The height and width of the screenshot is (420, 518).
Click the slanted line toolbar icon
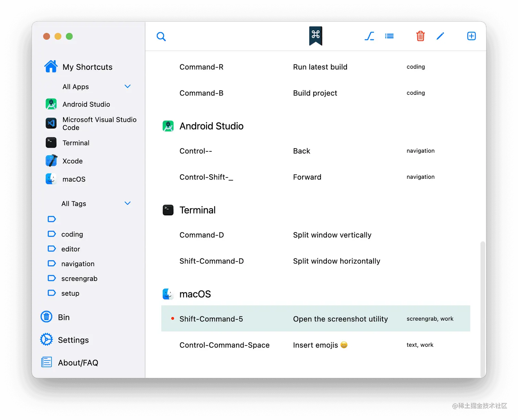coord(369,36)
